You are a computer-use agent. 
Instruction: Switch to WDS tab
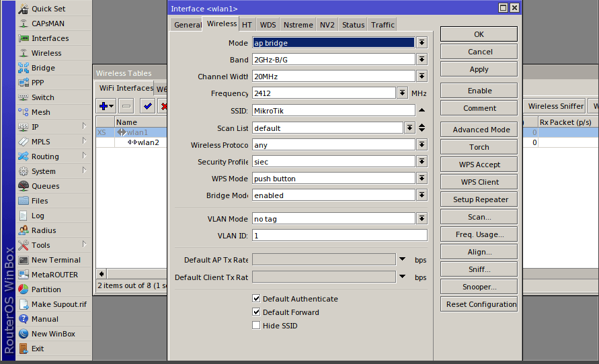[x=268, y=25]
